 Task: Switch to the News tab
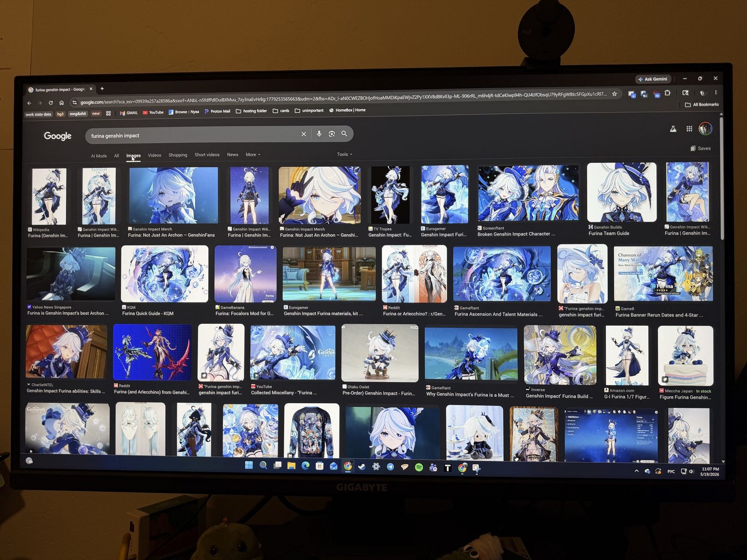(x=233, y=154)
